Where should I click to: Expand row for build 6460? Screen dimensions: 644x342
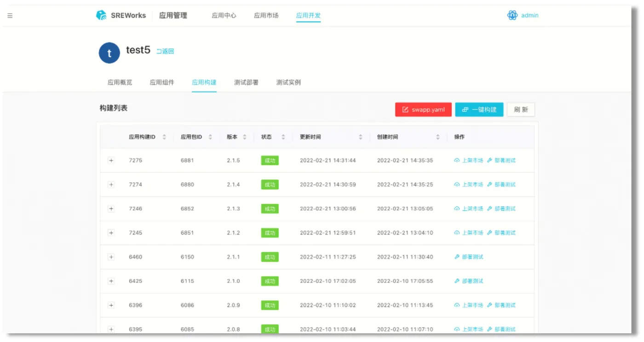(111, 257)
